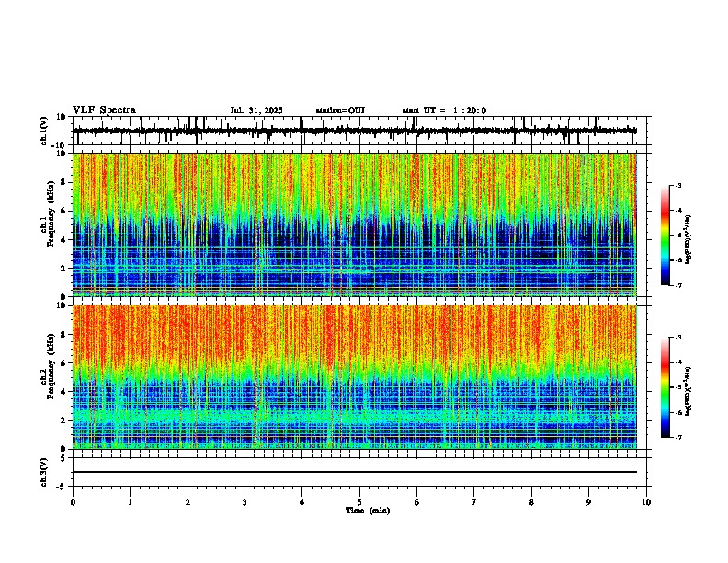Click the ch.2 colorbar log(PSD) label
This screenshot has width=728, height=563.
click(x=688, y=391)
